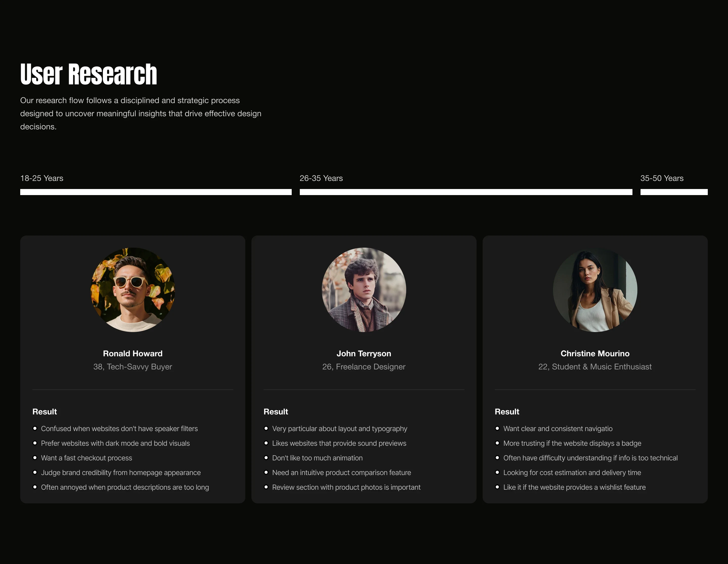This screenshot has height=564, width=728.
Task: Click 'Often annoyed when product descriptions are too long'
Action: click(x=125, y=487)
